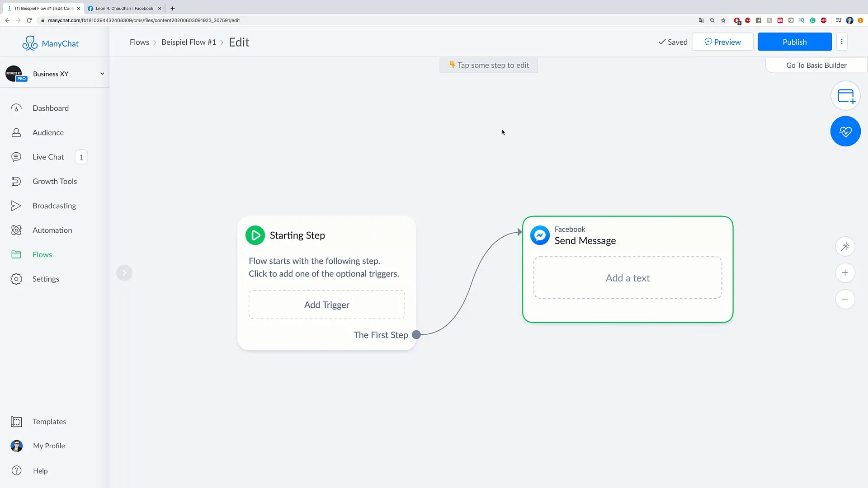The image size is (868, 488).
Task: Click Publish to publish the flow
Action: [795, 42]
